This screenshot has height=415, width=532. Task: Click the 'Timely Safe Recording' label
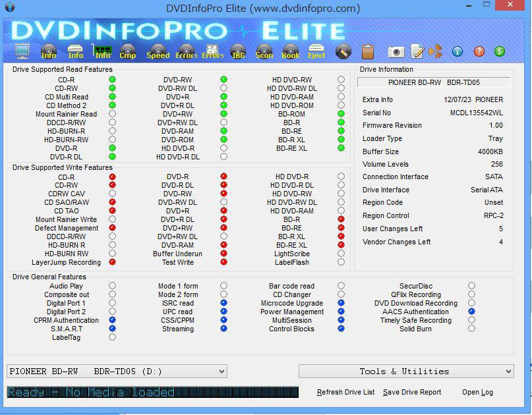coord(415,320)
